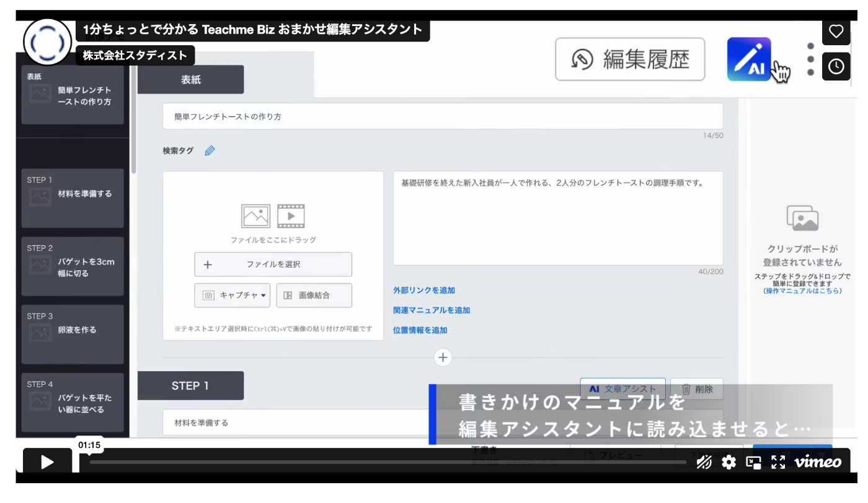Click the 40/200 character counter
Image resolution: width=868 pixels, height=503 pixels.
click(711, 271)
